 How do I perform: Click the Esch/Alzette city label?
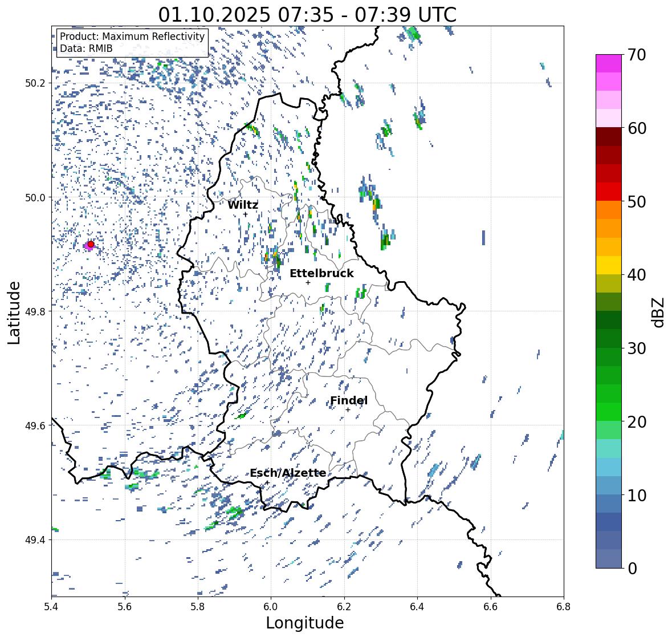tap(288, 473)
